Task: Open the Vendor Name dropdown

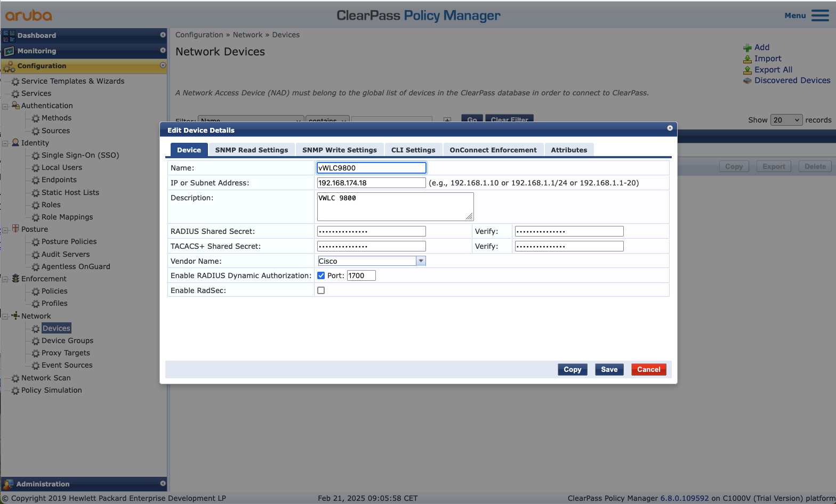Action: (421, 261)
